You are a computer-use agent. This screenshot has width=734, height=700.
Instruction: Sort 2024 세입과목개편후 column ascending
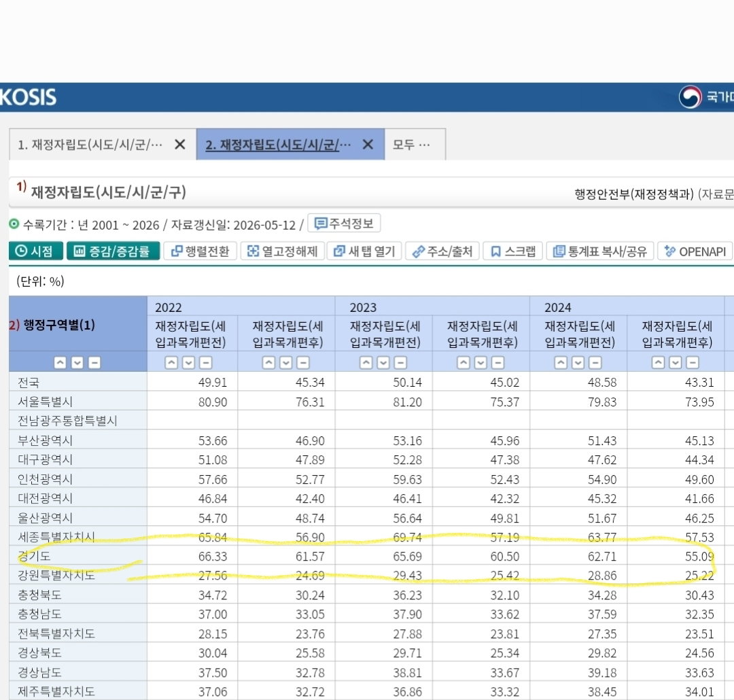(658, 362)
